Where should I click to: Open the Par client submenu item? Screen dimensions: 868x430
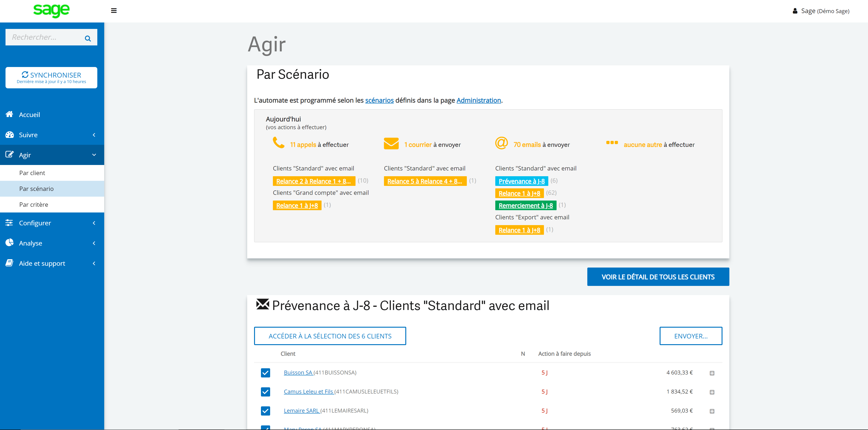[x=32, y=173]
